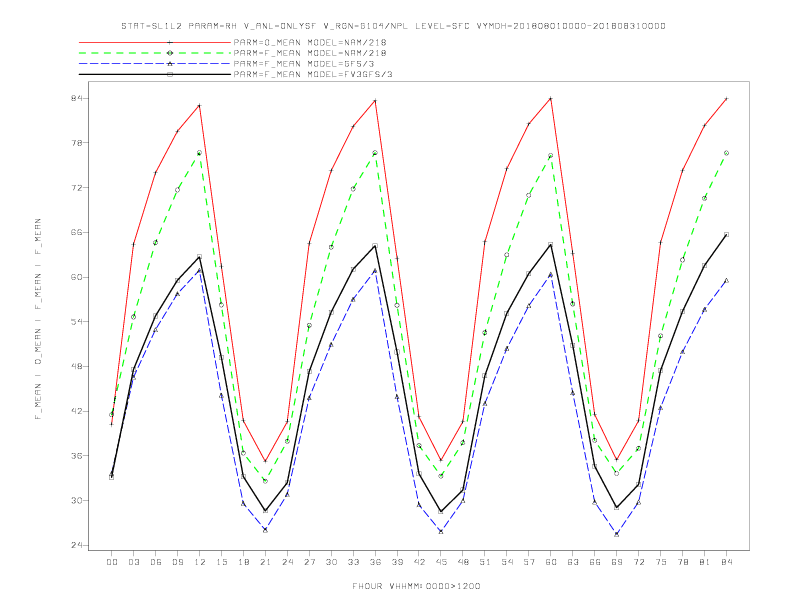Click x-axis forecast hour label 09

point(177,562)
